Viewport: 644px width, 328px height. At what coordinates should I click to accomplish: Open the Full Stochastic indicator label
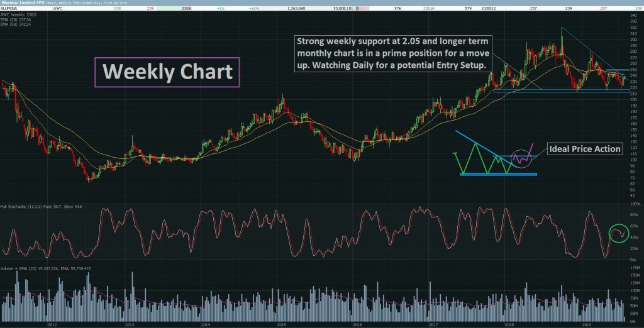[42, 207]
